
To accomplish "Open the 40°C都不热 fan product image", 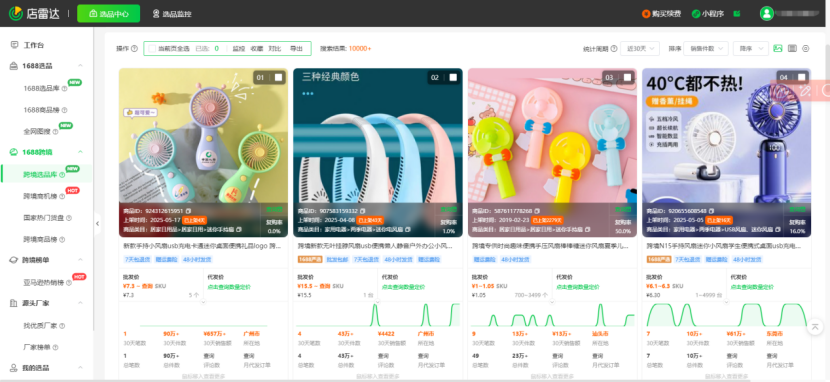I will [726, 152].
